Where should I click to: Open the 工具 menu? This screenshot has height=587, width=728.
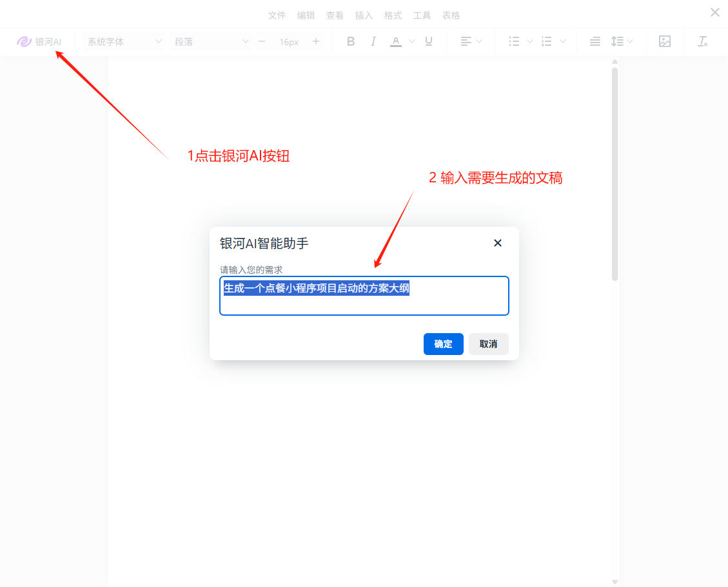coord(422,15)
